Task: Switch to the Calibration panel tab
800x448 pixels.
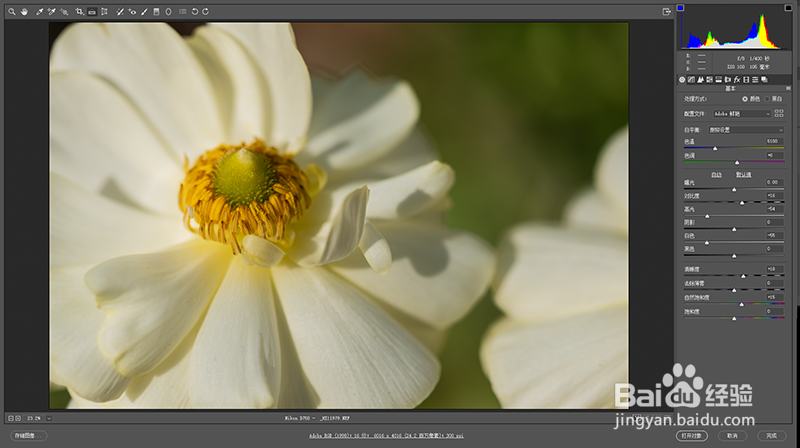Action: [x=746, y=80]
